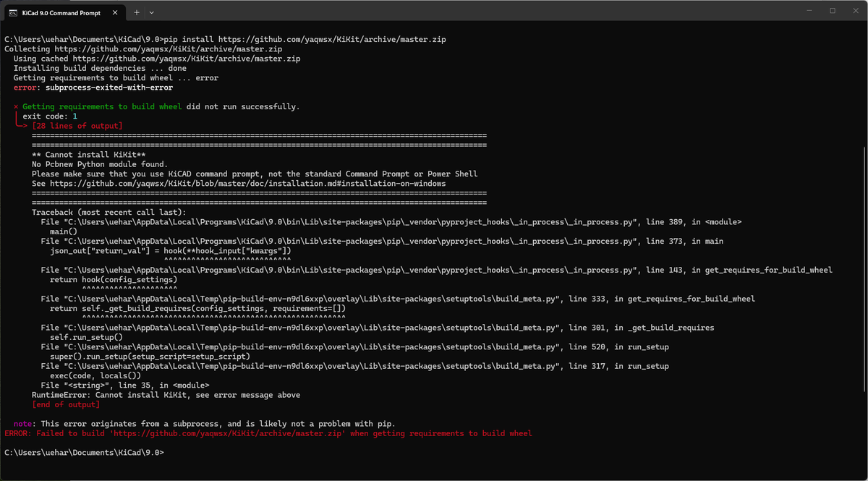Click the pip install command line text
Viewport: 868px width, 481px height.
(x=225, y=39)
